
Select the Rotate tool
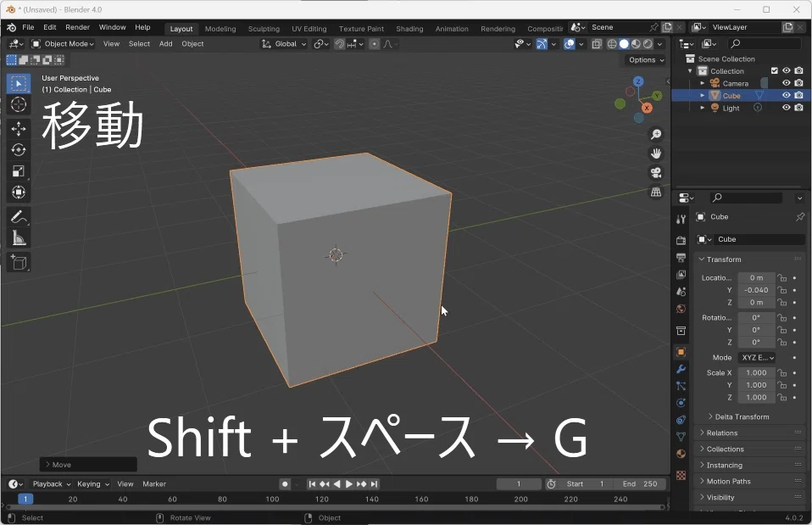pyautogui.click(x=19, y=150)
